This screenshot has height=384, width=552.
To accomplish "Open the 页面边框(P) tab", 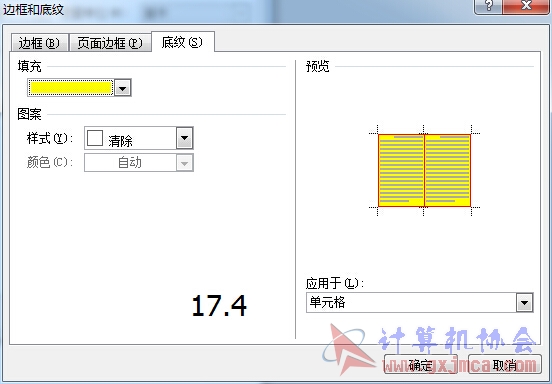I will pos(110,43).
